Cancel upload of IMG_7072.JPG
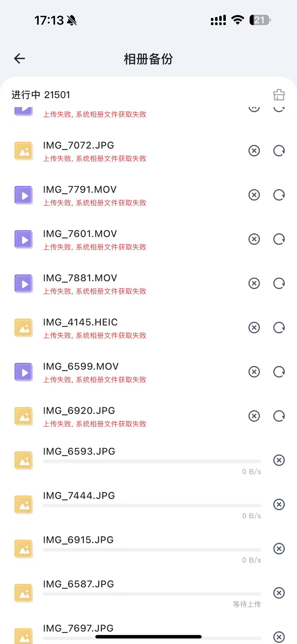Screen dimensions: 297x644 pos(254,151)
